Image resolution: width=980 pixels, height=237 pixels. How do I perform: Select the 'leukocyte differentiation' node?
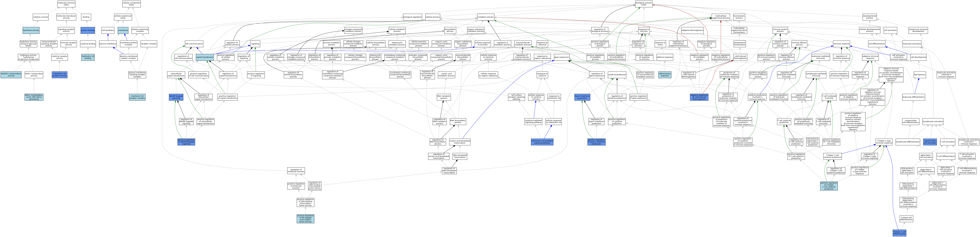[x=913, y=97]
